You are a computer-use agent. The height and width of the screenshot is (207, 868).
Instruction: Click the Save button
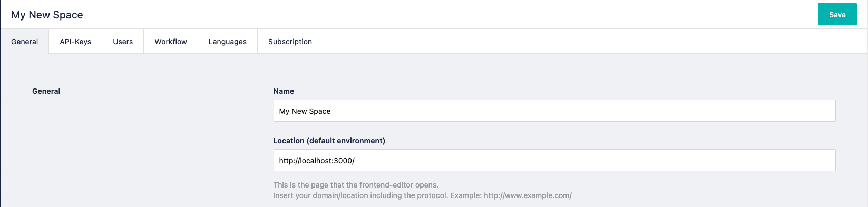click(837, 14)
